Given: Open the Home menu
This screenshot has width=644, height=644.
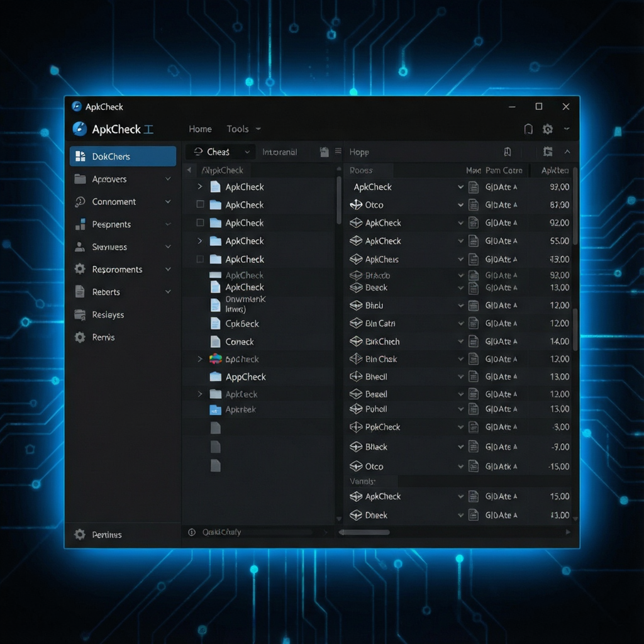Looking at the screenshot, I should (200, 129).
